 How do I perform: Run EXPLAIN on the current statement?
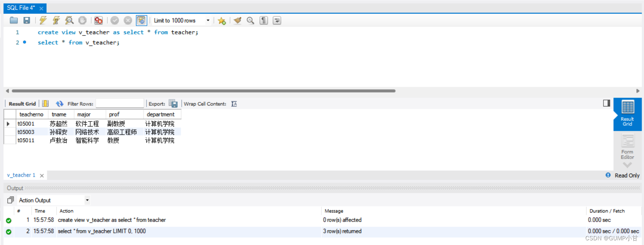click(69, 20)
